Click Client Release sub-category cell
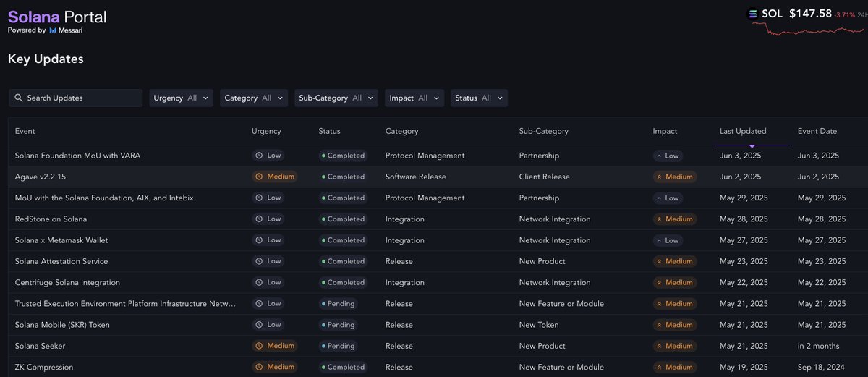 (545, 177)
